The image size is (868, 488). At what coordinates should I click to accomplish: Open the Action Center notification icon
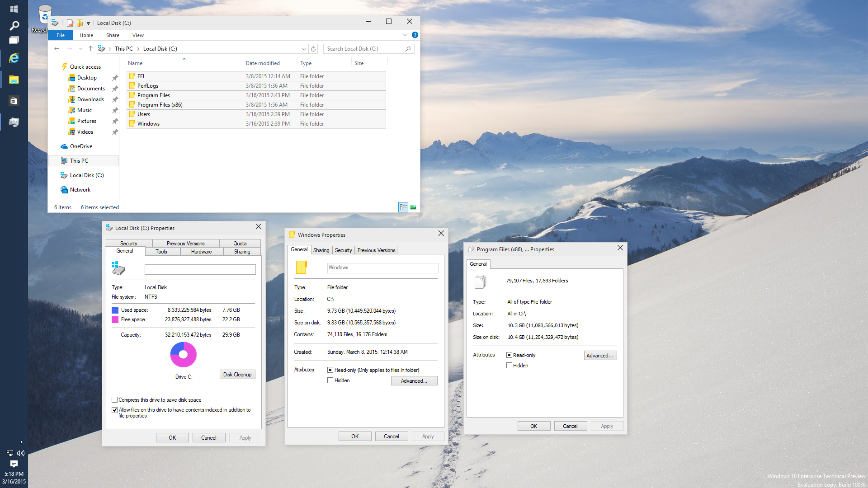pyautogui.click(x=14, y=464)
